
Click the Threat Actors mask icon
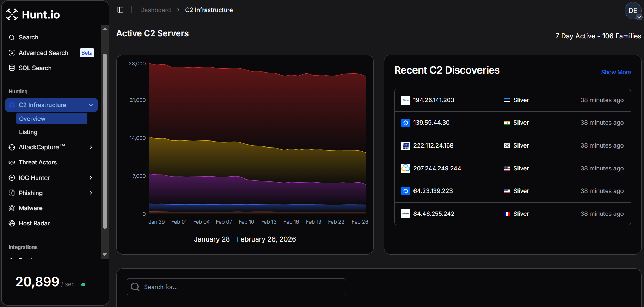[12, 162]
